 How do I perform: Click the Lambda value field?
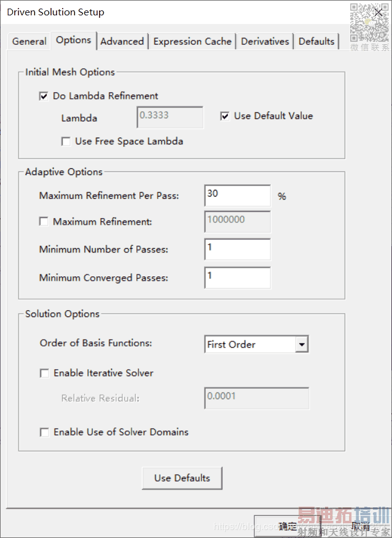click(x=170, y=117)
